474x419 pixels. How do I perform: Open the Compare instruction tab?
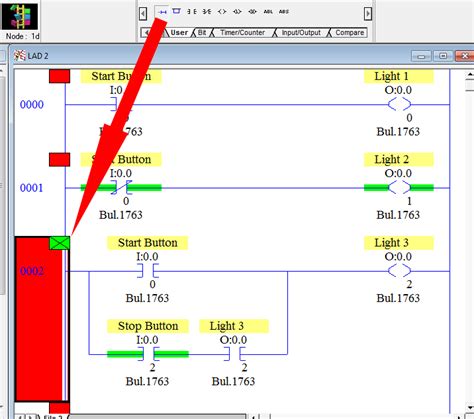(x=349, y=33)
